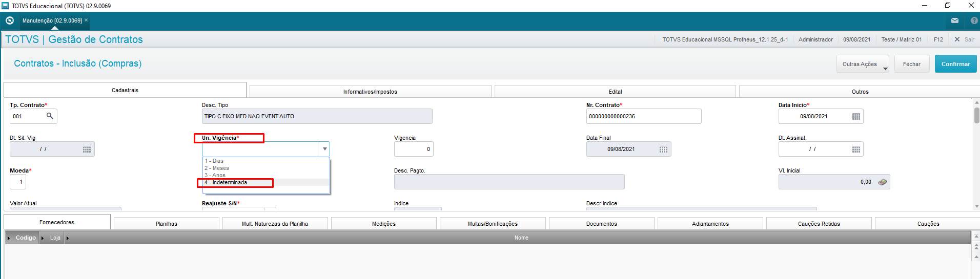Open the Adiantamentos tab

pyautogui.click(x=710, y=224)
